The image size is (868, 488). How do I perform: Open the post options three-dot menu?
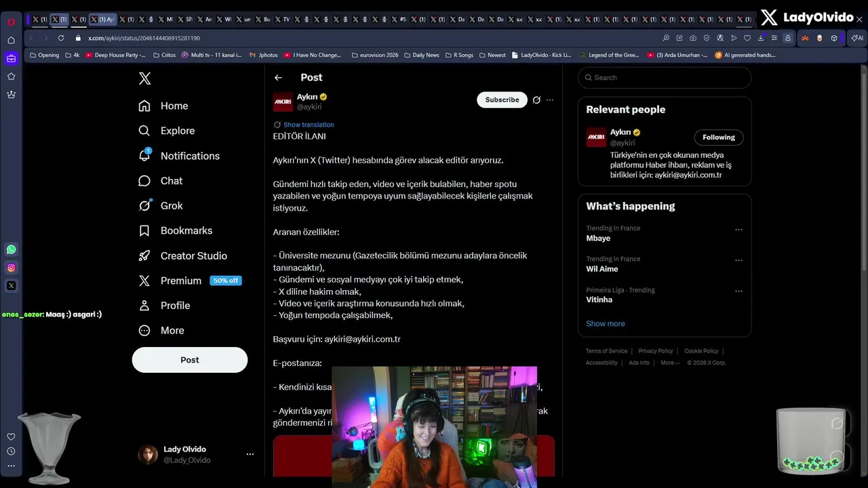click(x=550, y=100)
